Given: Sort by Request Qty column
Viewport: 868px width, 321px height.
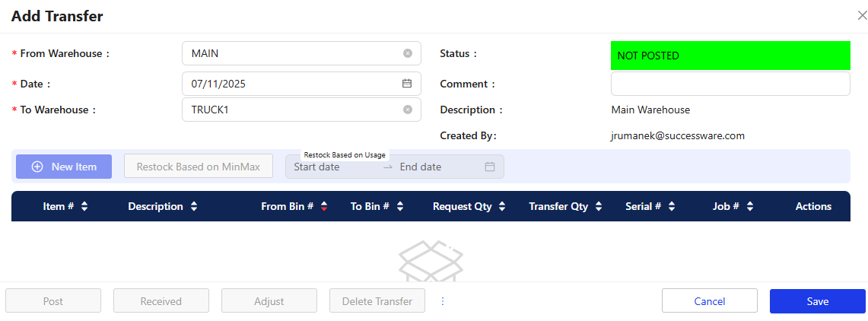Looking at the screenshot, I should [x=503, y=206].
